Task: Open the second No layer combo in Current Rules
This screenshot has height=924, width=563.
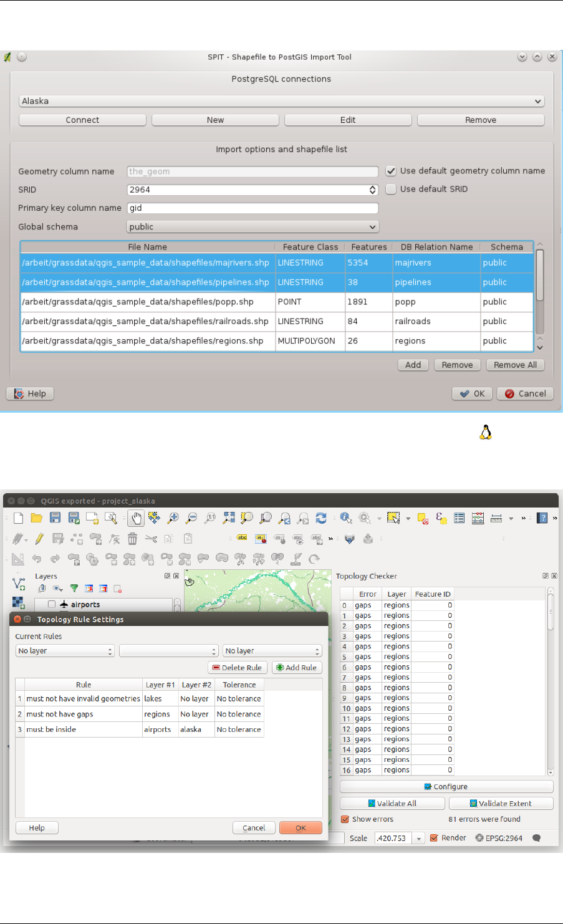Action: (x=272, y=651)
